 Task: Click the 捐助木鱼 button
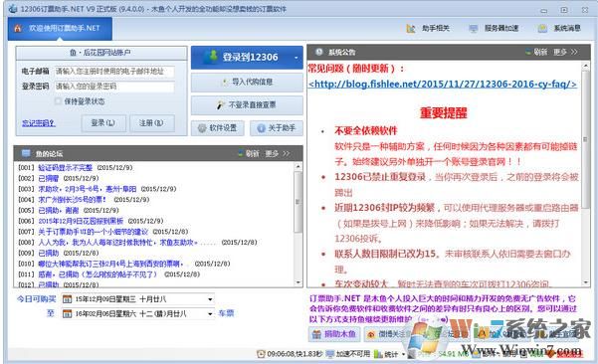334,334
